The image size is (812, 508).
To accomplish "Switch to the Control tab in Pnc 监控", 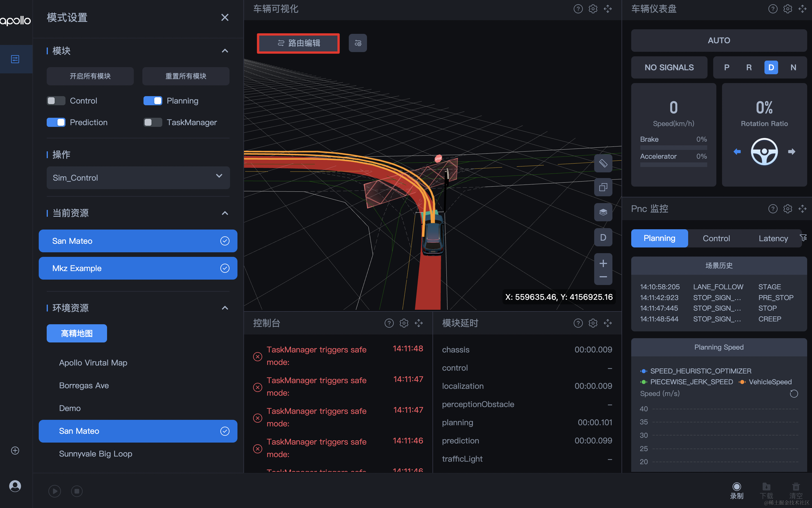I will click(x=716, y=239).
